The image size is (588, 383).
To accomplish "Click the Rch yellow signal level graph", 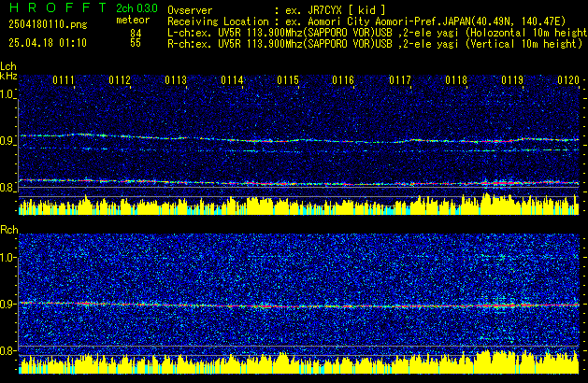I will point(299,362).
